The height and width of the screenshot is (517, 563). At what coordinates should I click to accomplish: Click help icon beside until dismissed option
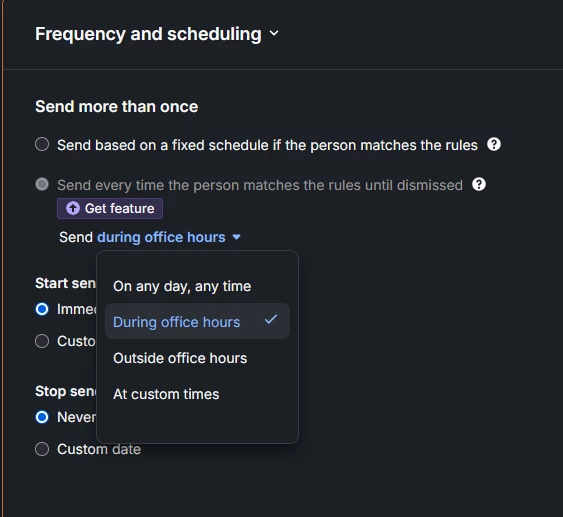point(479,185)
